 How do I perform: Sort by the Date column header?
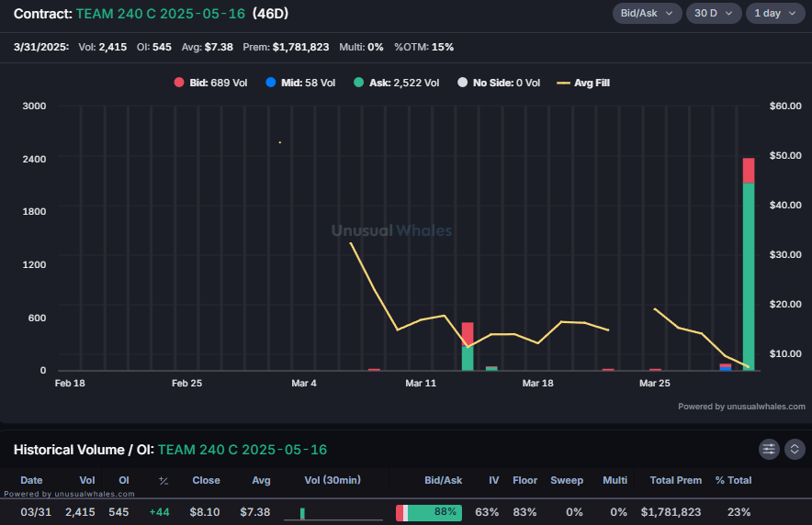[31, 480]
